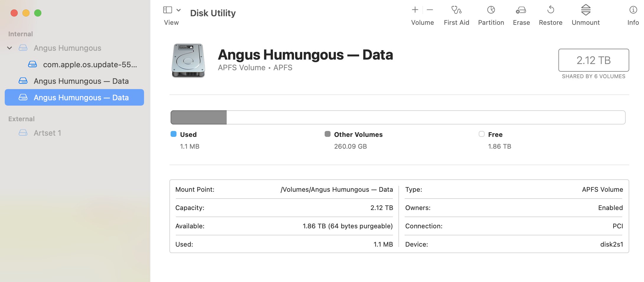Click the 'Device:' label
Screen dimensions: 644x282
(416, 244)
